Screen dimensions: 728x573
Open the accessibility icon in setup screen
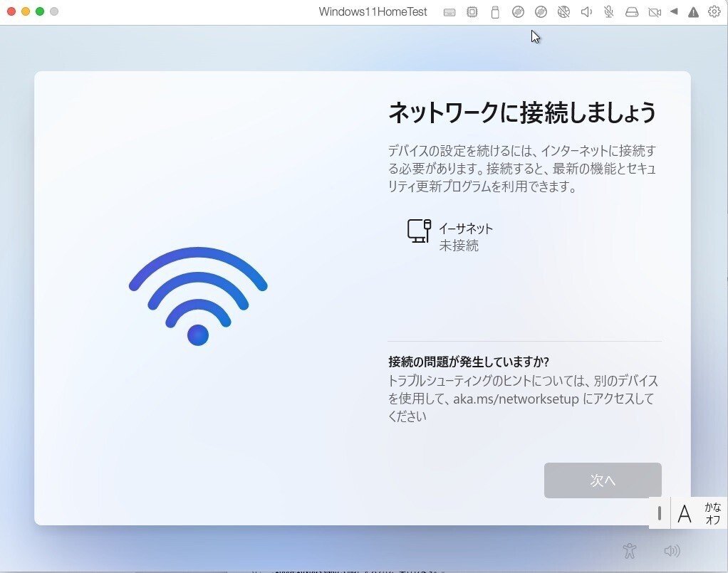click(x=629, y=551)
